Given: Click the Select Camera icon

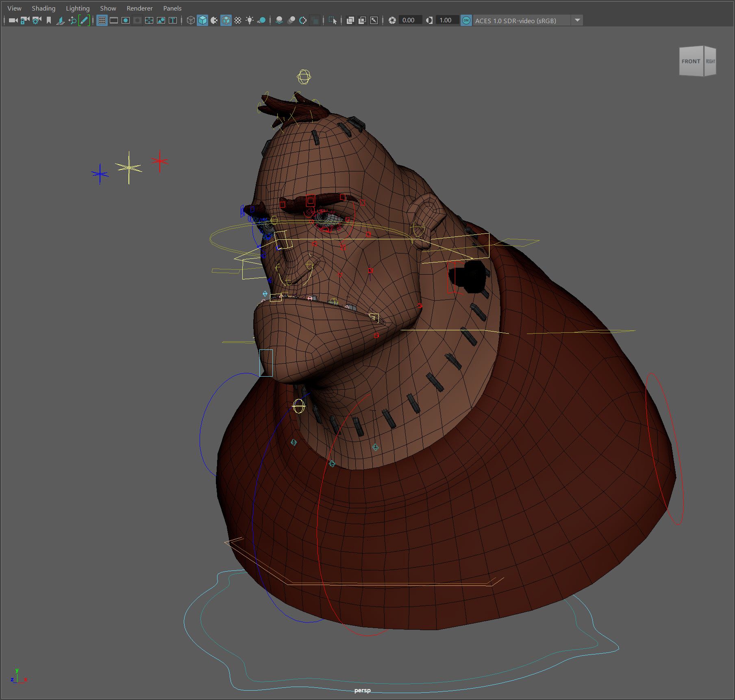Looking at the screenshot, I should click(x=13, y=20).
